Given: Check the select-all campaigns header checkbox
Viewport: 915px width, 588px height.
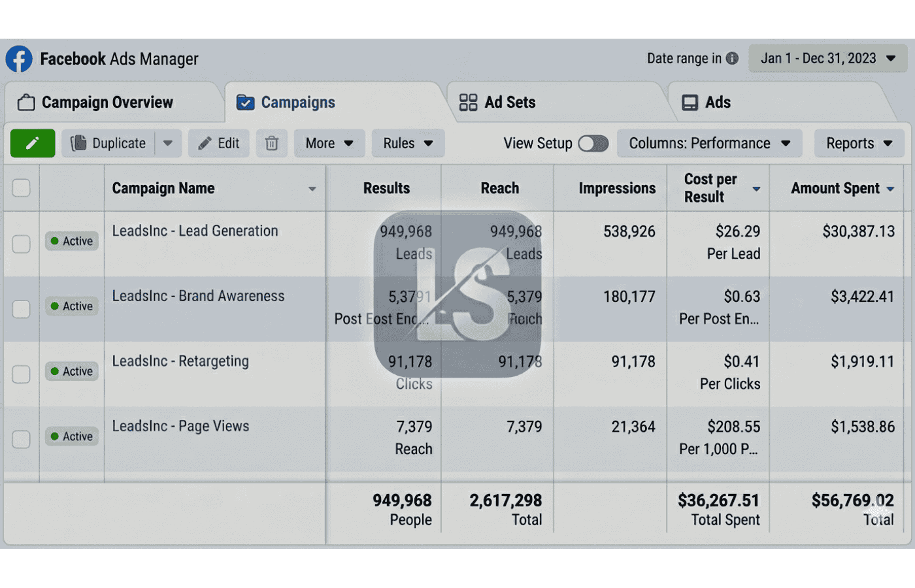Looking at the screenshot, I should pos(22,188).
